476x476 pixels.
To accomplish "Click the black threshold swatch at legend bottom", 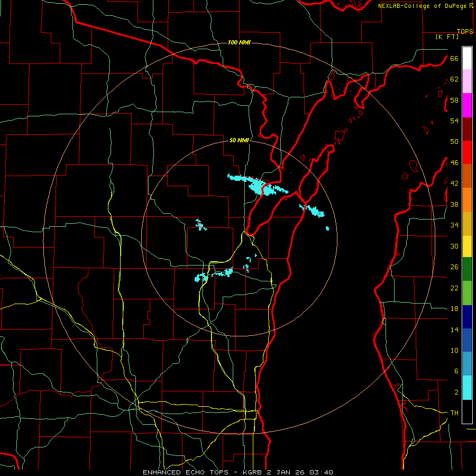I will tap(467, 411).
